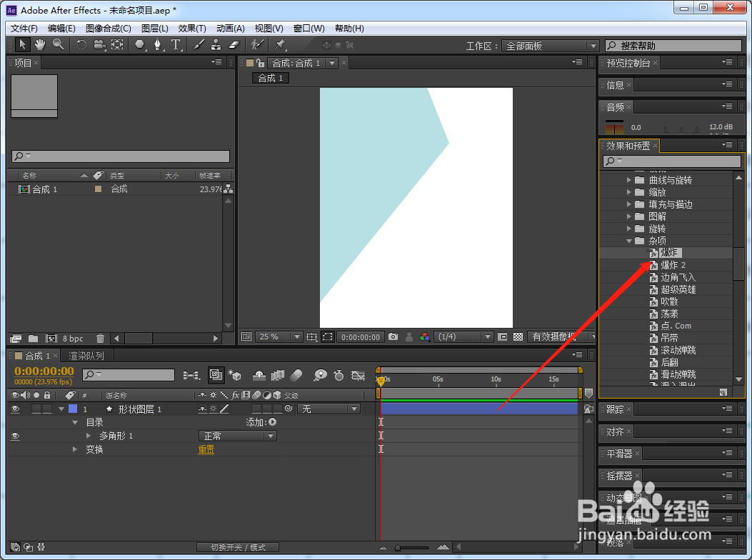Expand the 变换 property group

coord(75,449)
